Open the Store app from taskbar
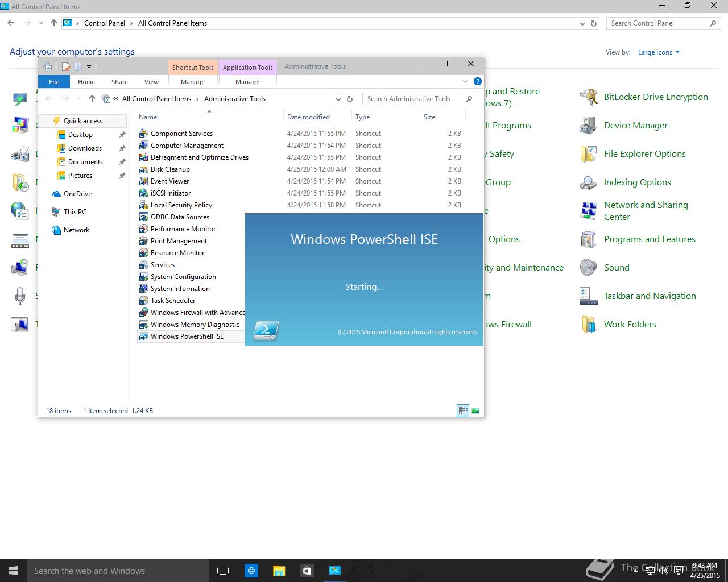The image size is (728, 582). [x=307, y=571]
